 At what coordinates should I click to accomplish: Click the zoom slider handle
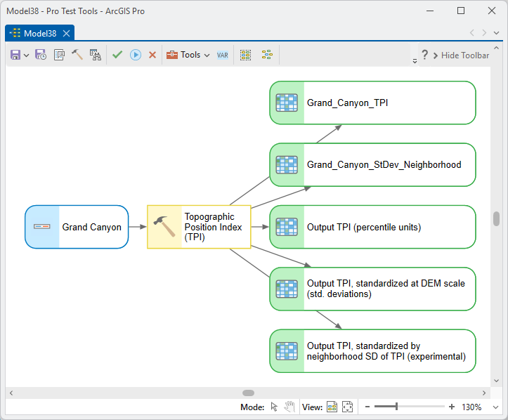(x=396, y=407)
